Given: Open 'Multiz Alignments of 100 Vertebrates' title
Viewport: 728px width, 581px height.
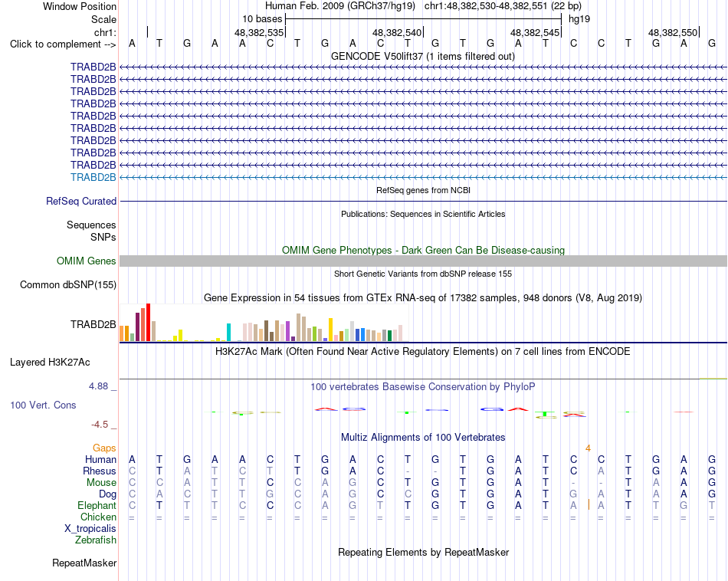Looking at the screenshot, I should [423, 437].
